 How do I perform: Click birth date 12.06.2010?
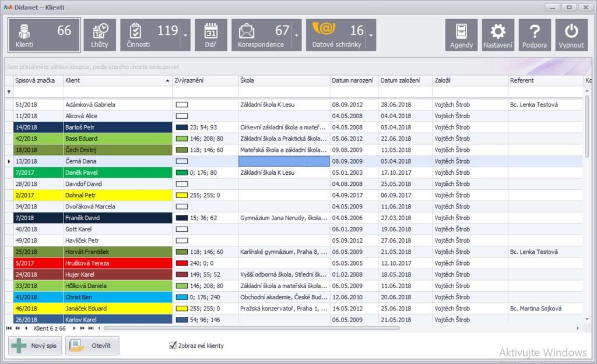pos(347,297)
